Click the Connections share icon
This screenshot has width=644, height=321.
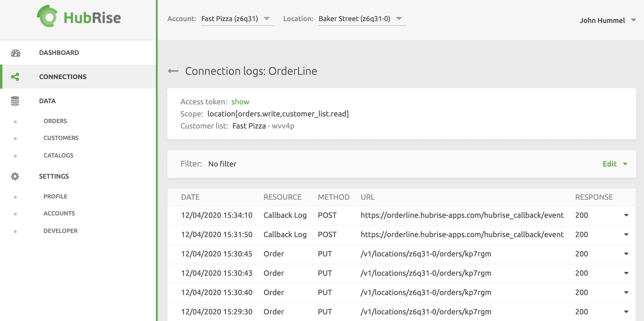pos(15,77)
